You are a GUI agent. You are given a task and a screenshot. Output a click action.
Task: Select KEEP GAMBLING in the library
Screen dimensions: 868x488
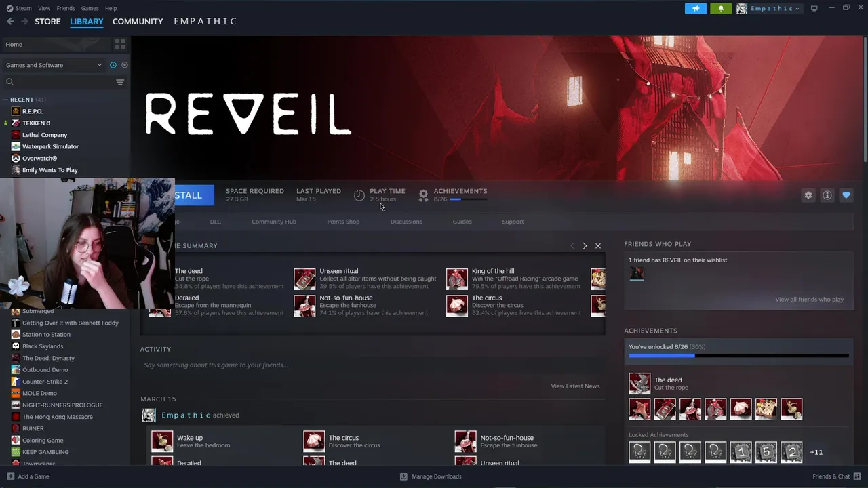[45, 452]
